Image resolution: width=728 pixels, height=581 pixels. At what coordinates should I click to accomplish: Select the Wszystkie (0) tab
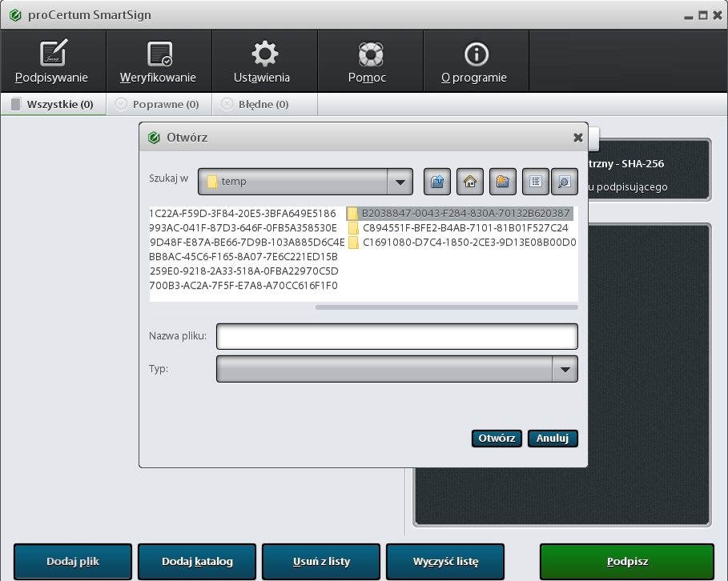coord(54,104)
